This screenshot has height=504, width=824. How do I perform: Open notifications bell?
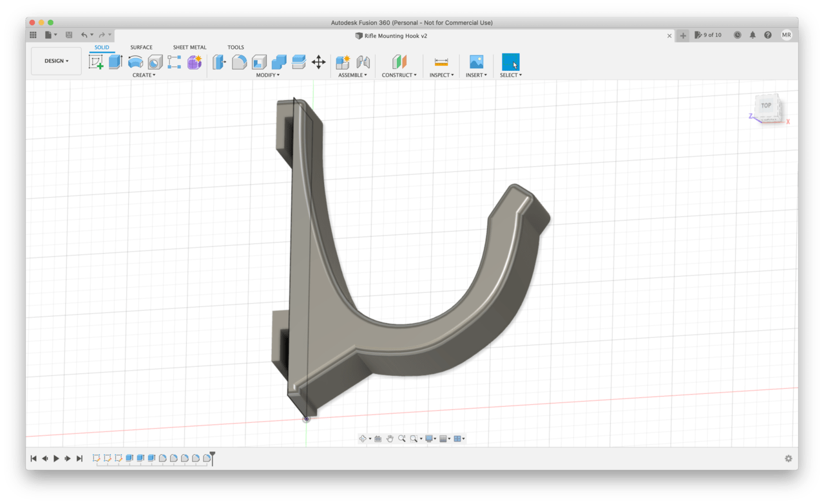click(752, 35)
